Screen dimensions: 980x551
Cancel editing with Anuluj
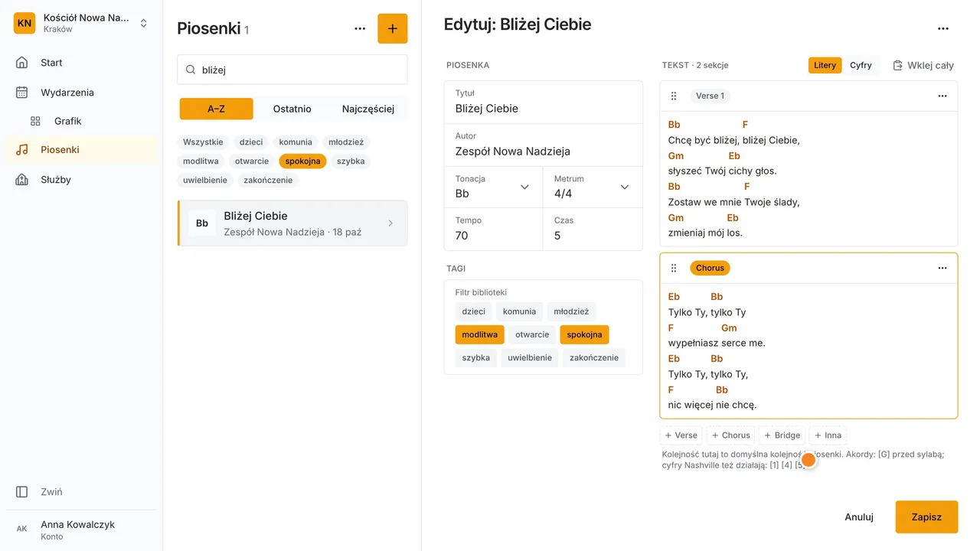(x=859, y=517)
